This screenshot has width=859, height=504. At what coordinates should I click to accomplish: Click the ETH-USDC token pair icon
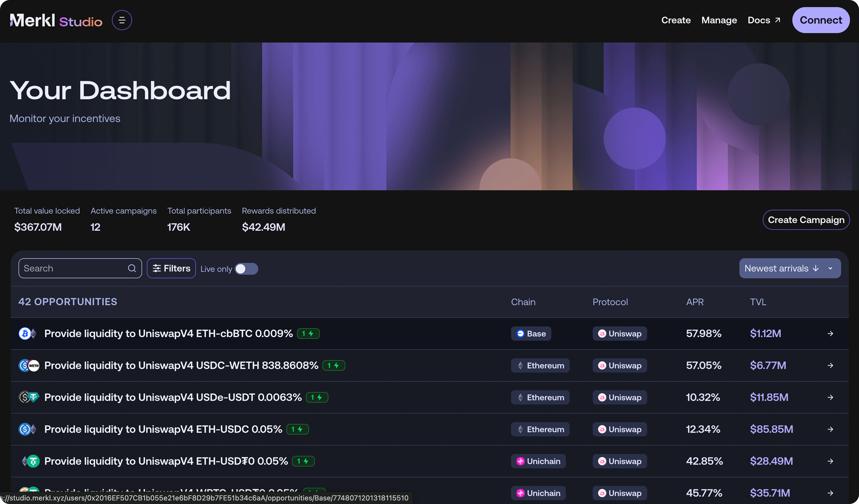click(28, 429)
